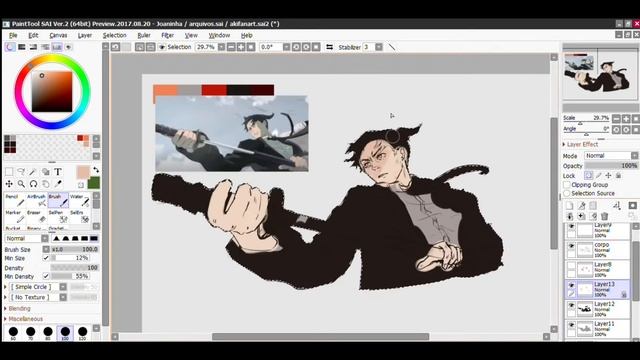Toggle the Selection Source option
Screen dimensions: 640x360
click(x=567, y=193)
